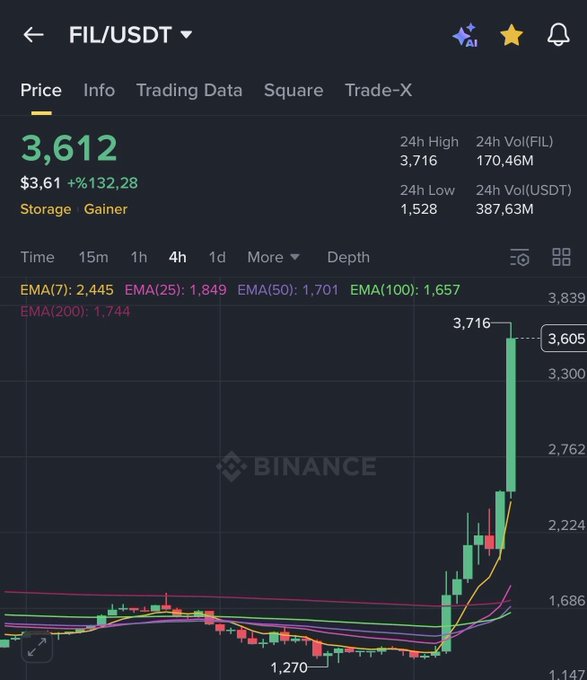Tap the EMA(25): 1,849 indicator label

click(x=176, y=290)
